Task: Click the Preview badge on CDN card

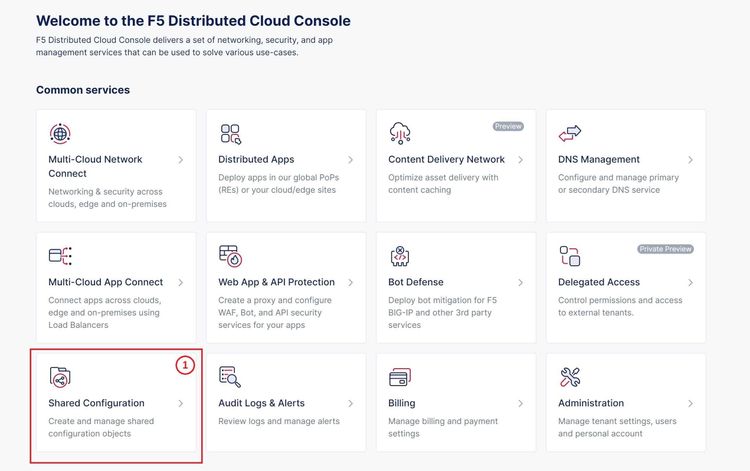Action: (x=508, y=126)
